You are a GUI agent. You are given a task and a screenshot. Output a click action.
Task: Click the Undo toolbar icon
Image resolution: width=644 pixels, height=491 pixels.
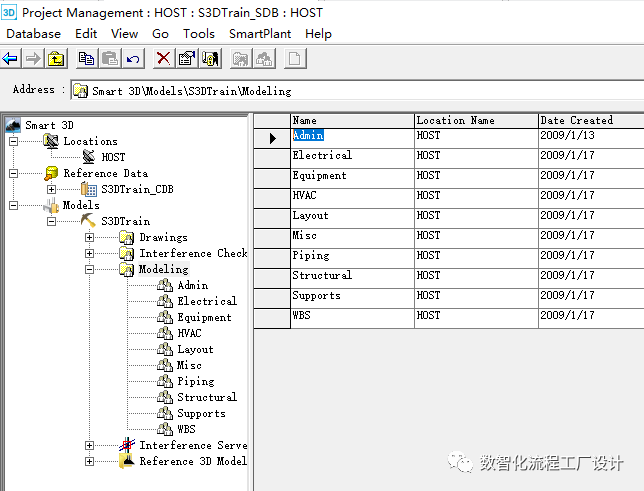[x=133, y=59]
